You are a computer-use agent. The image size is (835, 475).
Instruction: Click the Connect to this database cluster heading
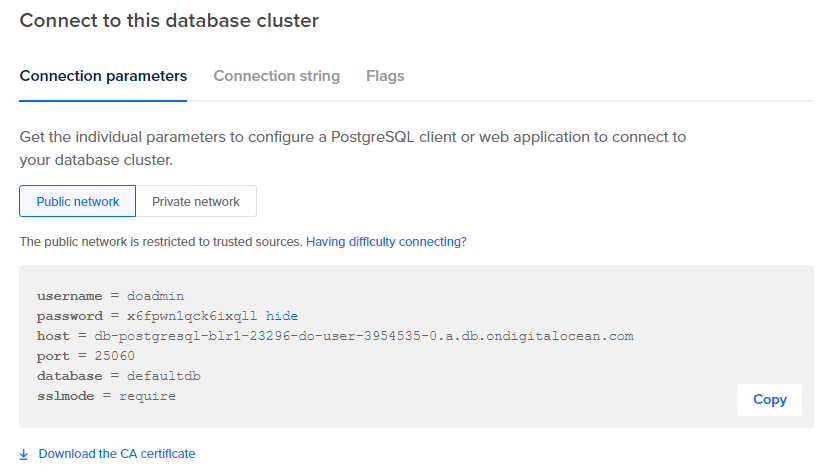[169, 20]
